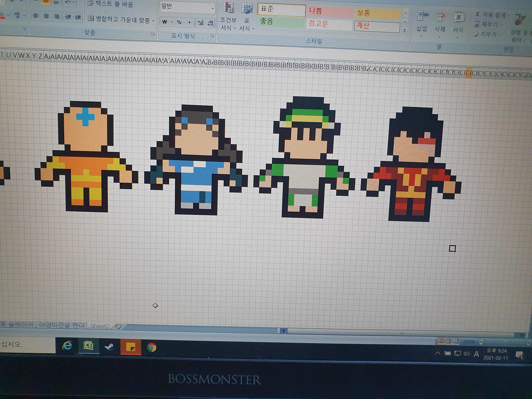Viewport: 532px width, 399px height.
Task: Click the volume icon in the system tray
Action: point(466,353)
